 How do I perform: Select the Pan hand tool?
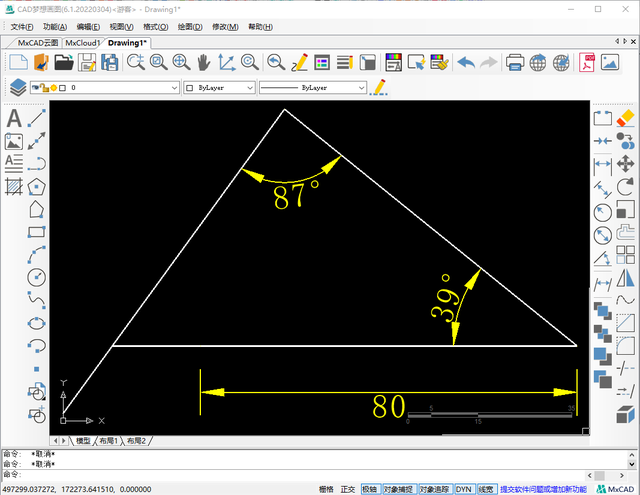click(204, 62)
